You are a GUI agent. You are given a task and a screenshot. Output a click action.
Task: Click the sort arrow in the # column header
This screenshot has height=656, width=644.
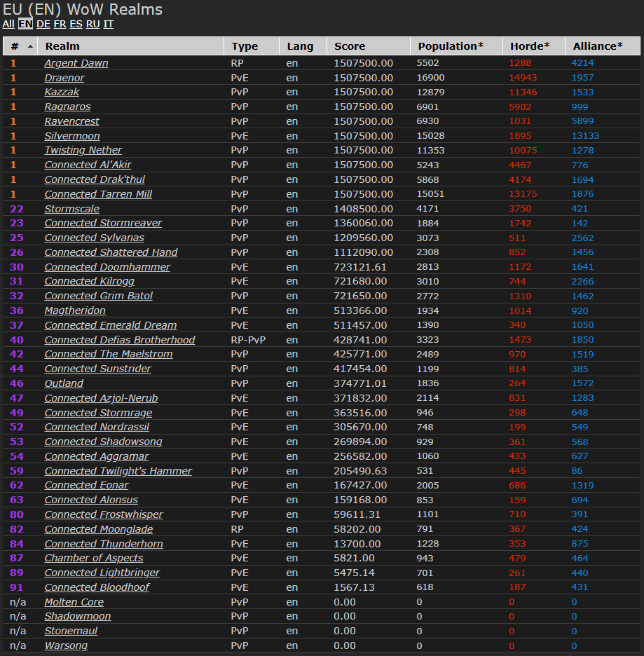tap(30, 46)
